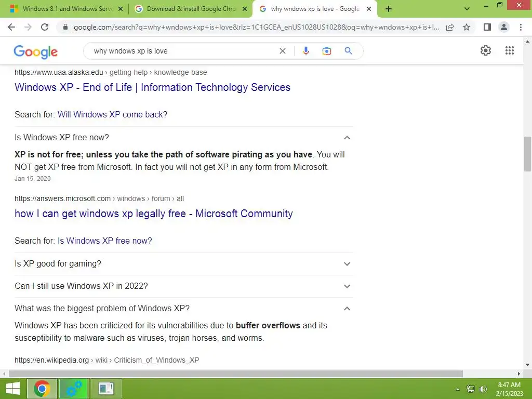Open network status tray icon
The image size is (532, 399).
tap(471, 389)
